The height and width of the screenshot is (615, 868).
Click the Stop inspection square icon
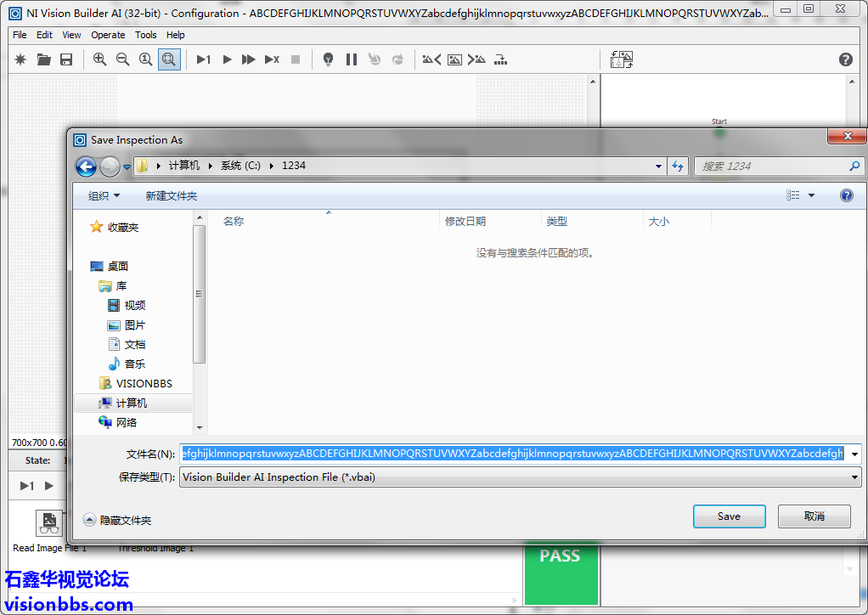tap(296, 59)
